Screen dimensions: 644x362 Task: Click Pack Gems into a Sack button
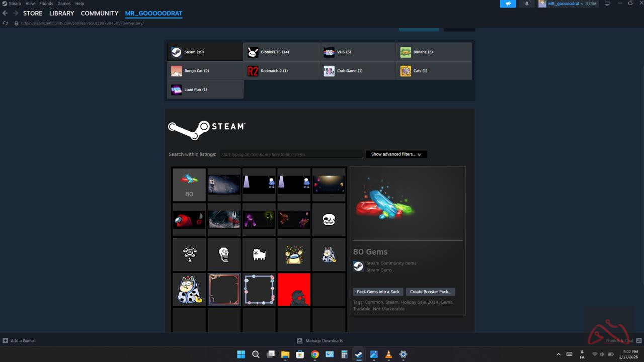point(378,292)
